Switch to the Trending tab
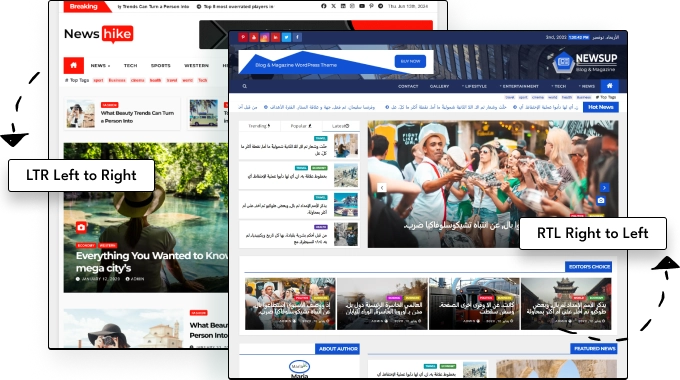The width and height of the screenshot is (680, 380). click(259, 126)
